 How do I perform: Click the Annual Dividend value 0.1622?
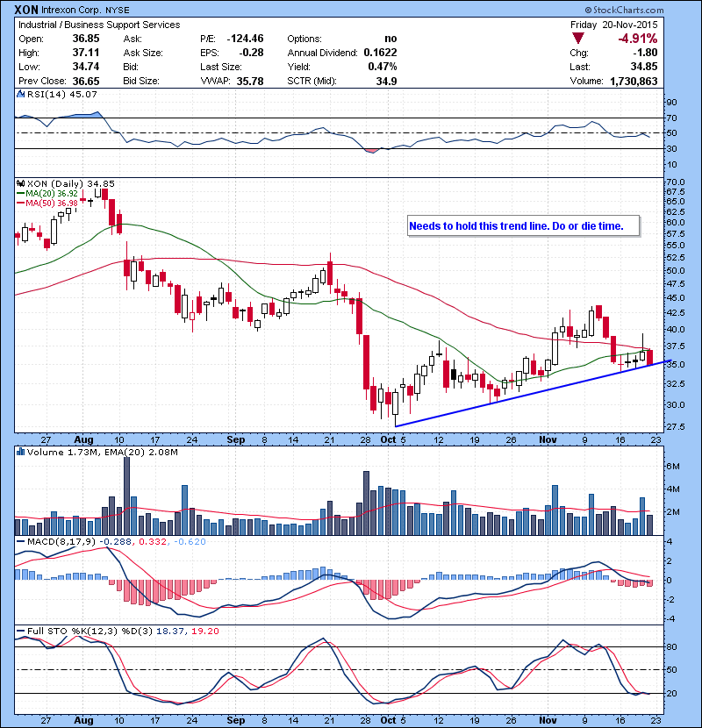pyautogui.click(x=380, y=53)
